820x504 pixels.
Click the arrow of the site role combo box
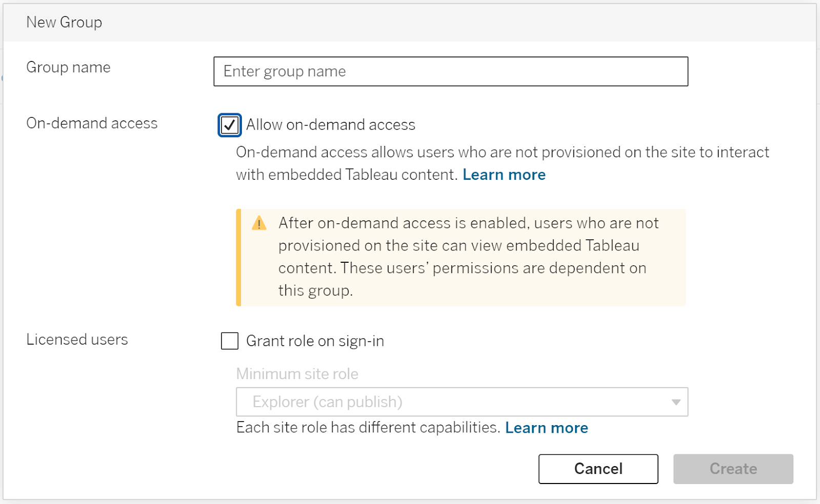click(676, 402)
